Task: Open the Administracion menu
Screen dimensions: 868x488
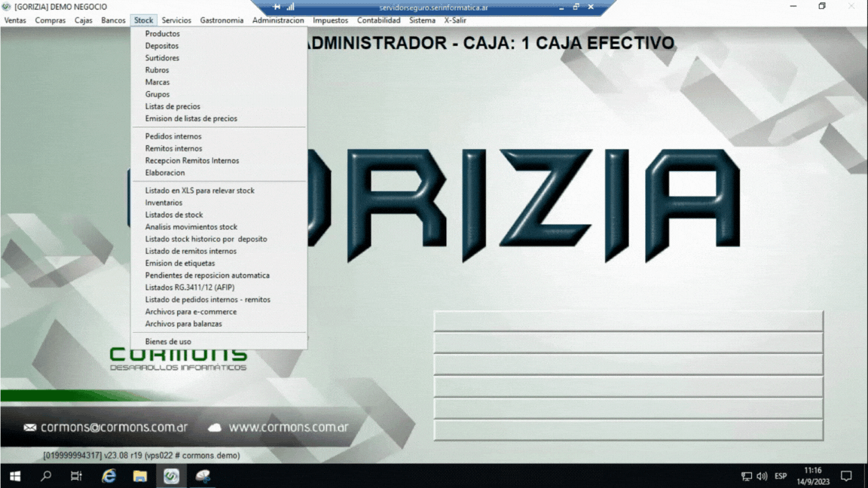Action: [278, 20]
